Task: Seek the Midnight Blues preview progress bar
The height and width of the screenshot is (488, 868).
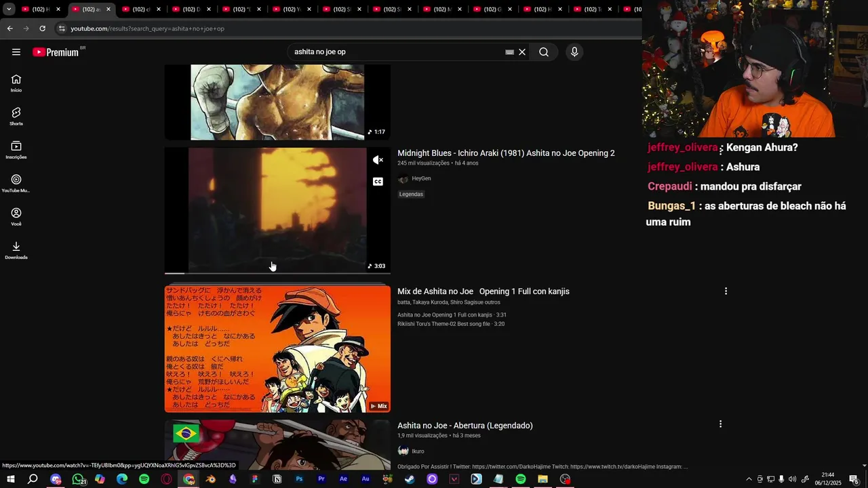Action: 277,273
